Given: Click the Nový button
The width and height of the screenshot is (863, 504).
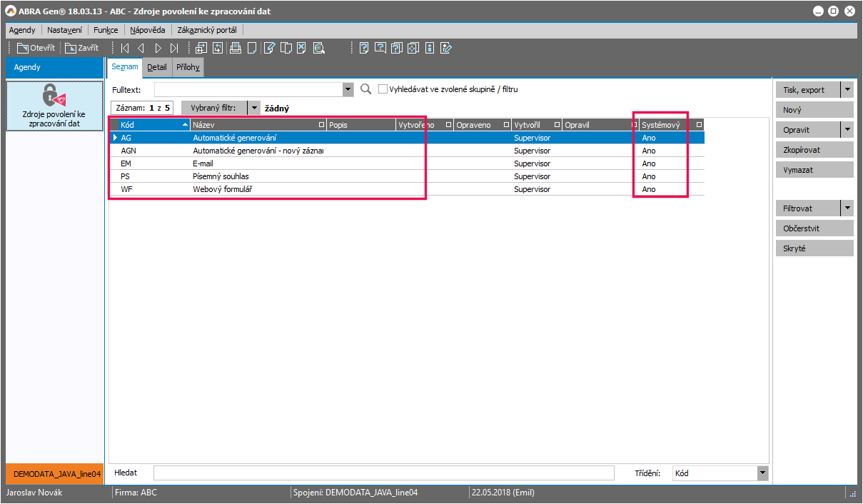Looking at the screenshot, I should [x=814, y=110].
